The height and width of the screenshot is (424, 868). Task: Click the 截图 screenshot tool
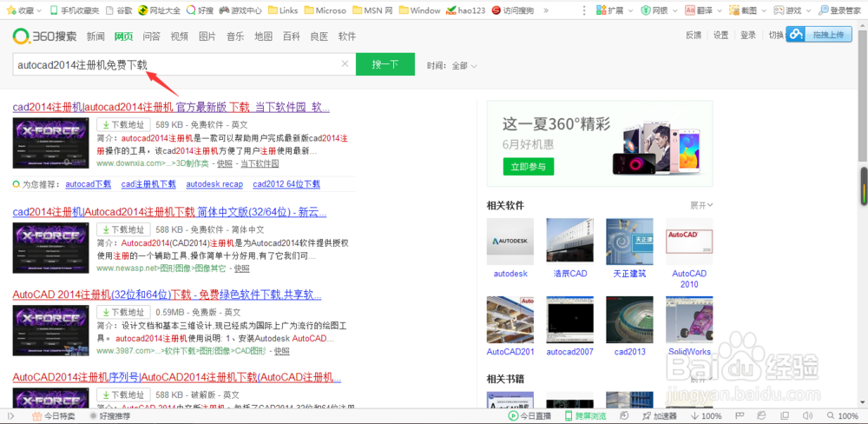pos(742,10)
